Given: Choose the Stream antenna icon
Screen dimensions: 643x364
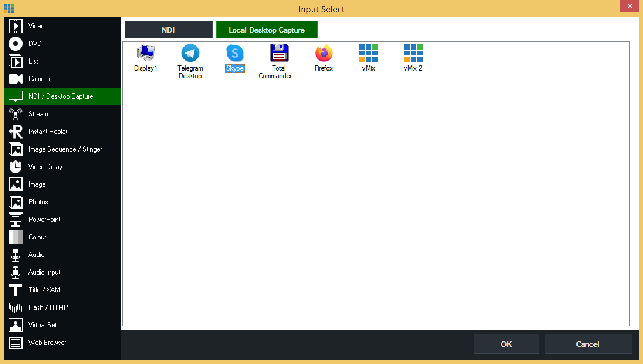Looking at the screenshot, I should (x=16, y=114).
